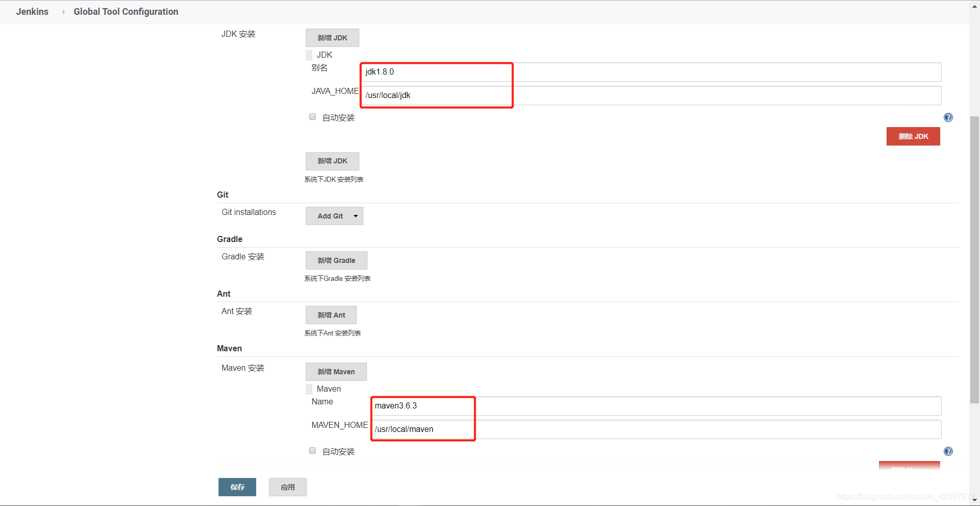
Task: Click the JDK 安装 label
Action: [238, 34]
